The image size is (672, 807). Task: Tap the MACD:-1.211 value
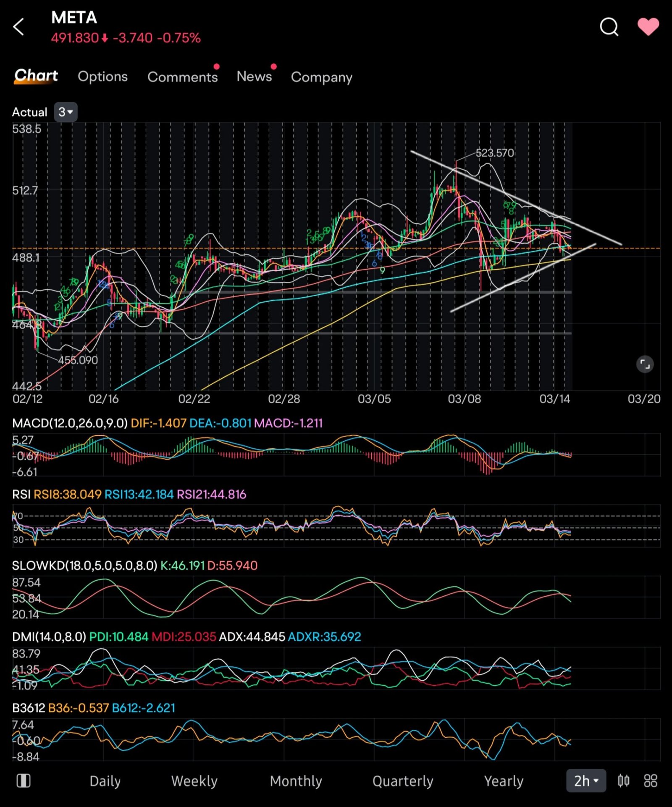tap(289, 423)
